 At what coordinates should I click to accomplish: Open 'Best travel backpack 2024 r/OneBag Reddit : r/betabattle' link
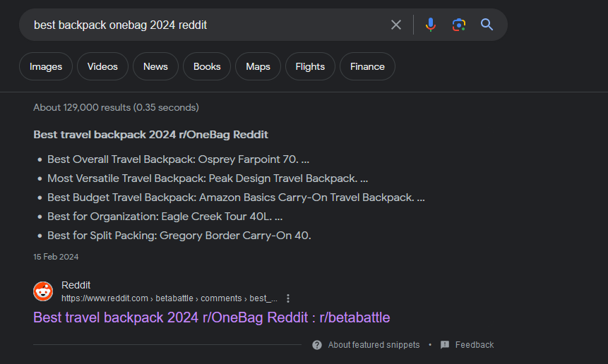[x=212, y=317]
